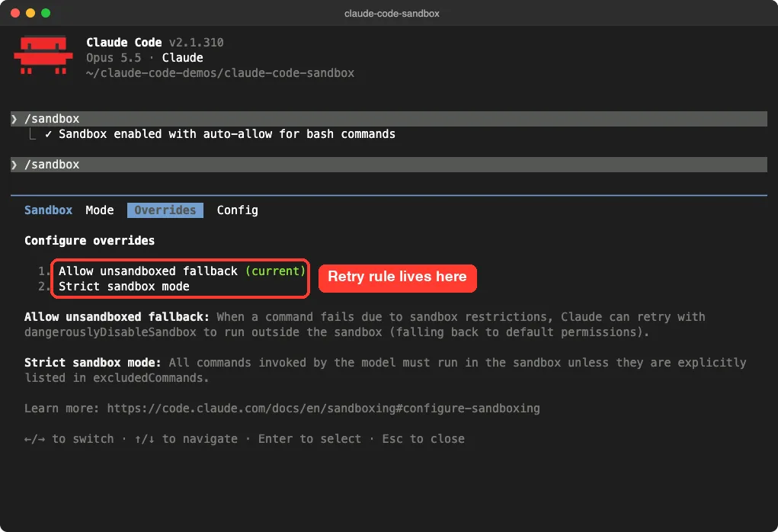Click the 'Strict sandbox mode:' description paragraph
The image size is (778, 532).
(385, 370)
